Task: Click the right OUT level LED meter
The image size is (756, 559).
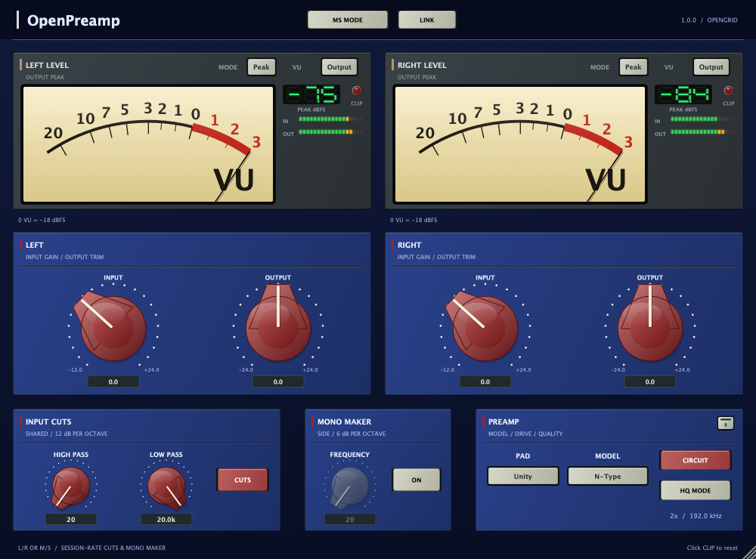Action: (x=702, y=131)
